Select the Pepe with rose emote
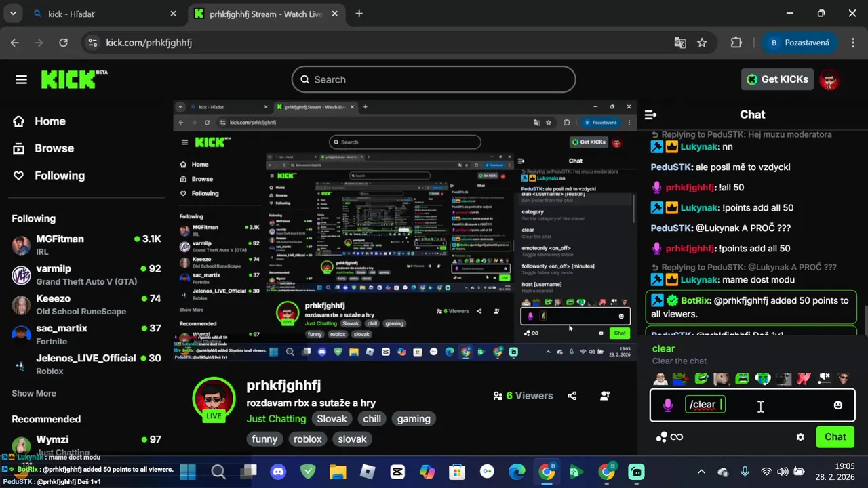This screenshot has height=488, width=868. [681, 378]
